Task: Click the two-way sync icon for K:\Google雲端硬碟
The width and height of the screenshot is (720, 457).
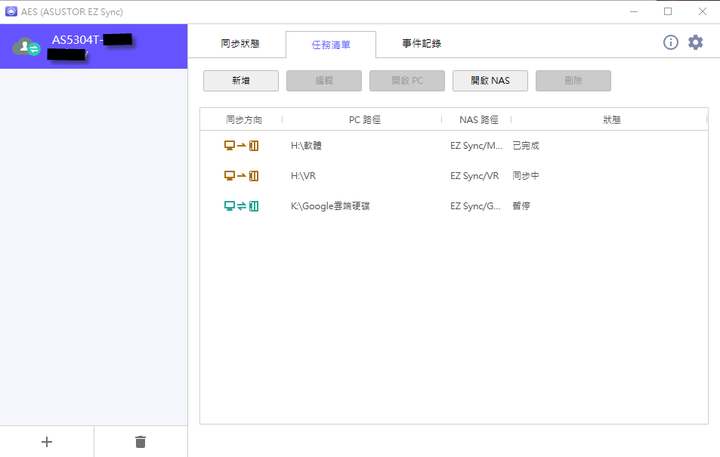Action: coord(241,206)
